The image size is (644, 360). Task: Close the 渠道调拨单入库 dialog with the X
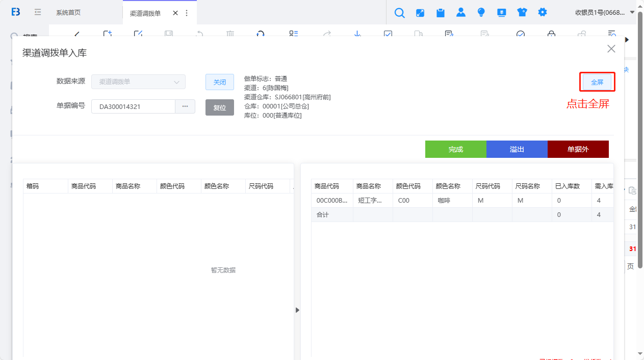[x=611, y=49]
